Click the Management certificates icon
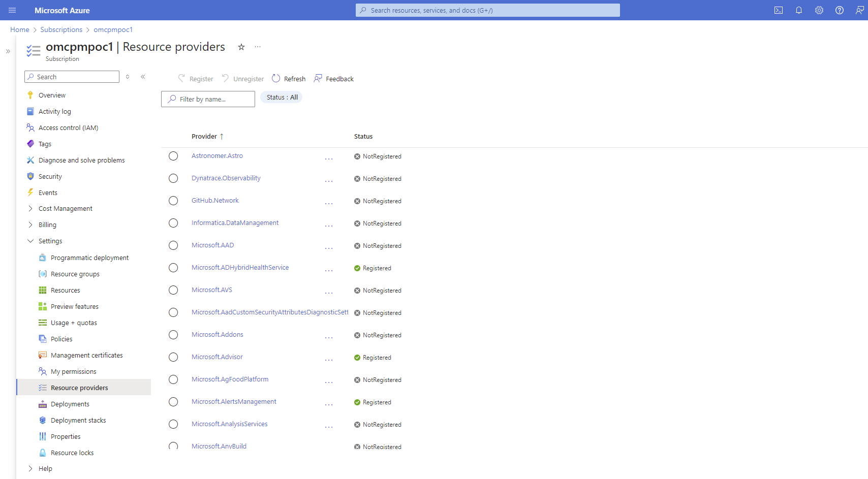 (x=43, y=355)
